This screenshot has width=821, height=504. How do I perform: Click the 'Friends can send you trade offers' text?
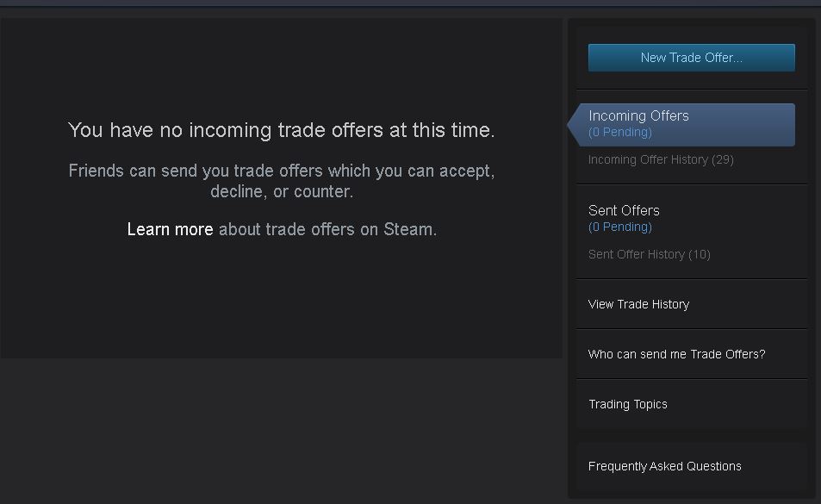(282, 171)
